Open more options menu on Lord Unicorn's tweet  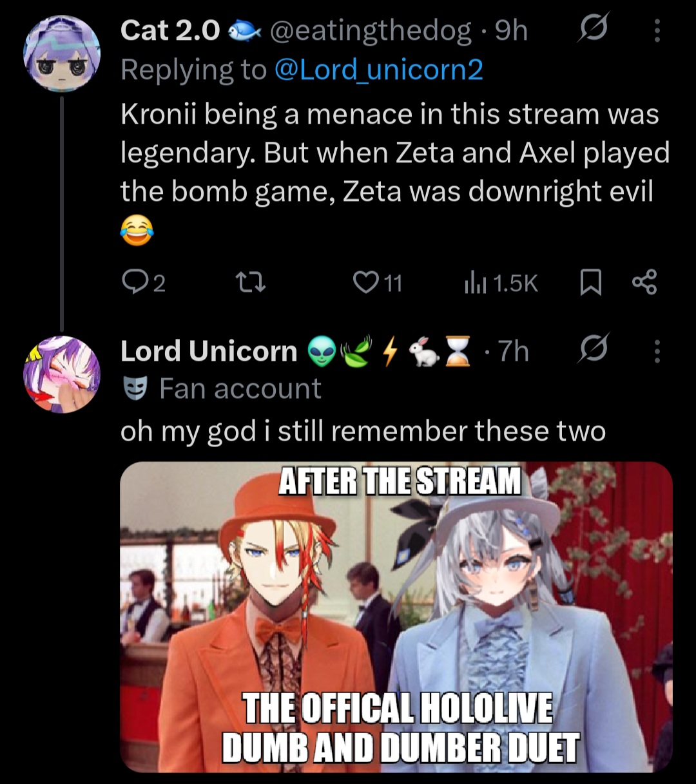click(x=657, y=351)
